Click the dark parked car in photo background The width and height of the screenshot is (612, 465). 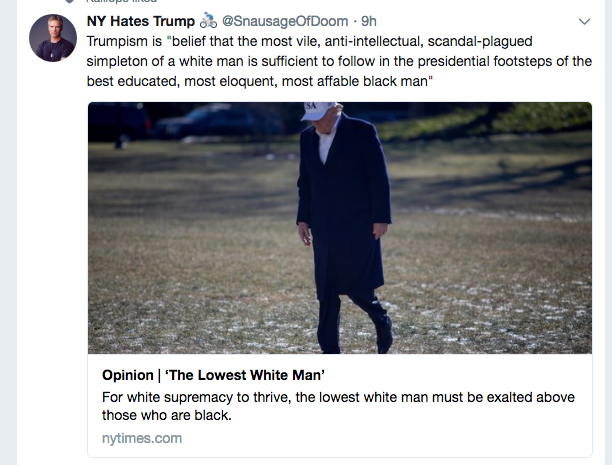pyautogui.click(x=219, y=121)
